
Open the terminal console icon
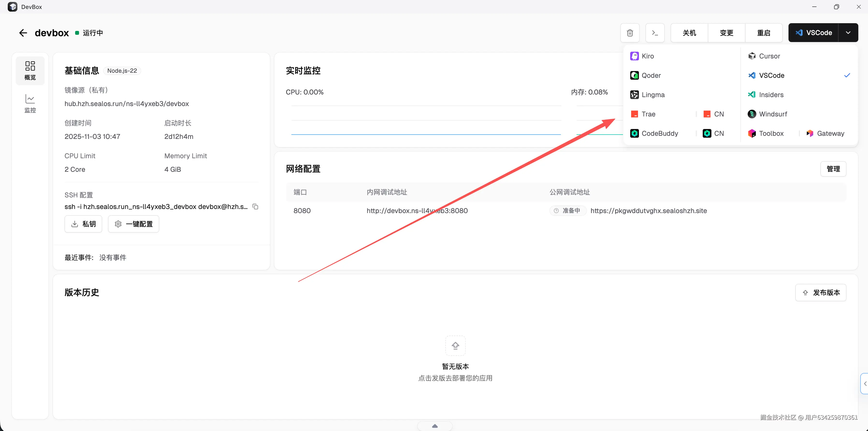pos(655,33)
